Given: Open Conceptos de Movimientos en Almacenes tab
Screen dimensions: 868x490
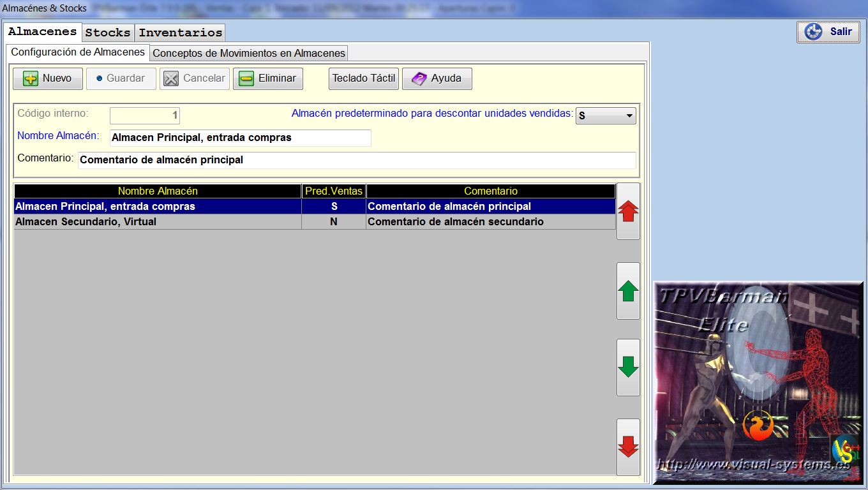Looking at the screenshot, I should point(249,53).
